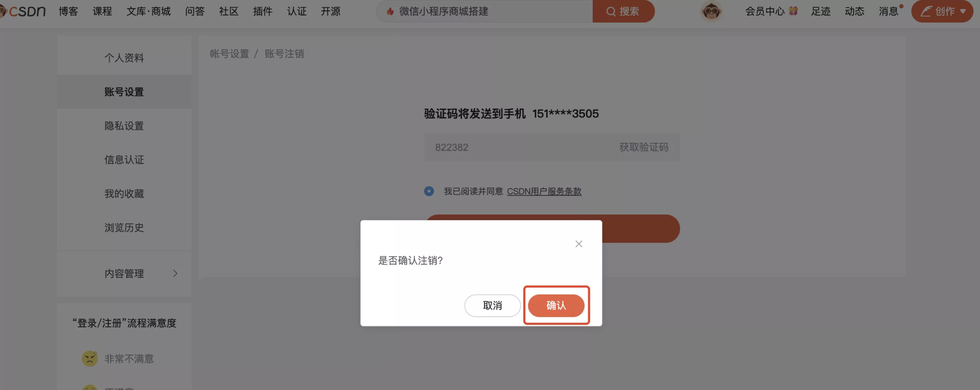Viewport: 980px width, 390px height.
Task: Expand the 内容管理 chevron
Action: [175, 273]
